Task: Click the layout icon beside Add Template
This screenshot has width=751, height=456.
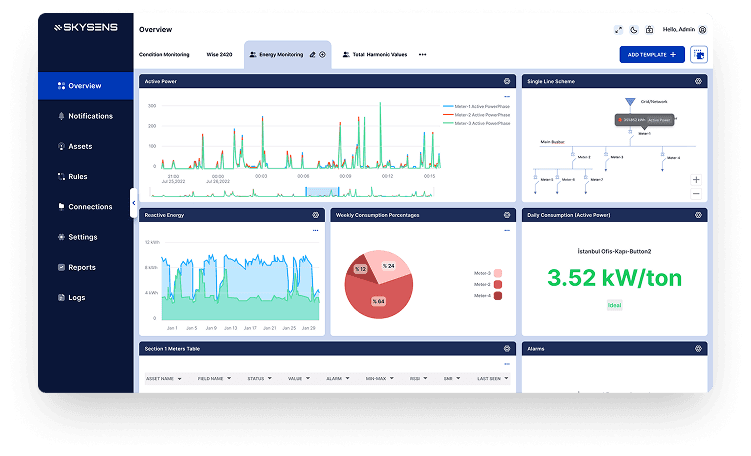Action: (x=699, y=54)
